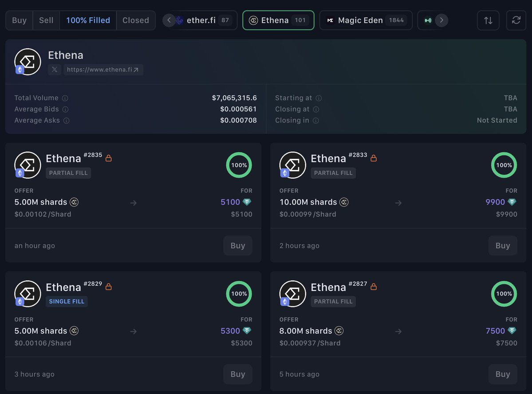Click the shard token icon beside 5.00M shards #2835
The width and height of the screenshot is (532, 394).
pyautogui.click(x=74, y=202)
